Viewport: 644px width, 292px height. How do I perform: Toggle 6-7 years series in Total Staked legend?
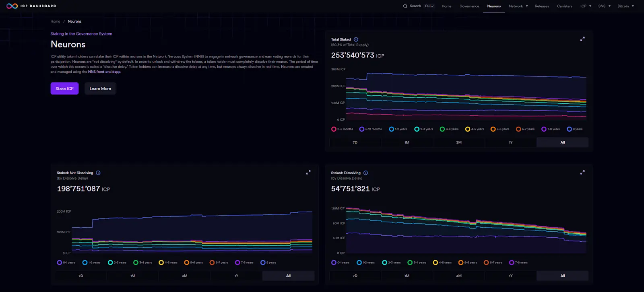(525, 129)
